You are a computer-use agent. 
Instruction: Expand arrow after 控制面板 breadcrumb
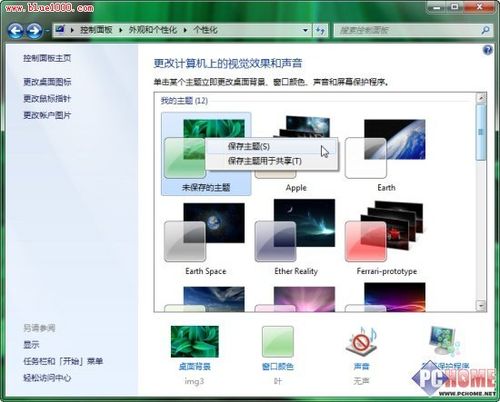120,30
